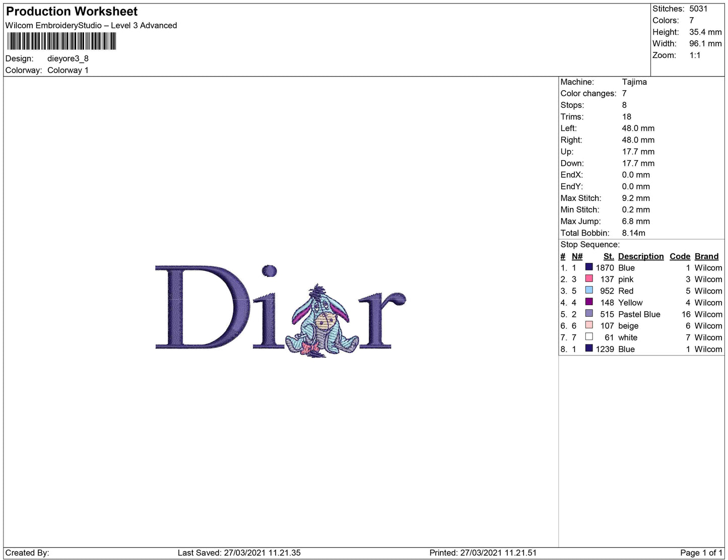Select the Max Jump value "6.8 mm"
728x560 pixels.
pyautogui.click(x=636, y=222)
